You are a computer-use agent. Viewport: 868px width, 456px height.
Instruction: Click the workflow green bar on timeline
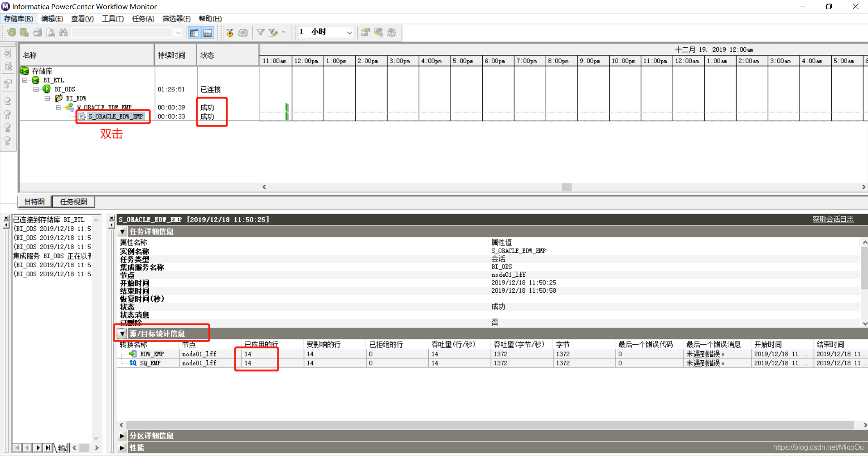286,108
